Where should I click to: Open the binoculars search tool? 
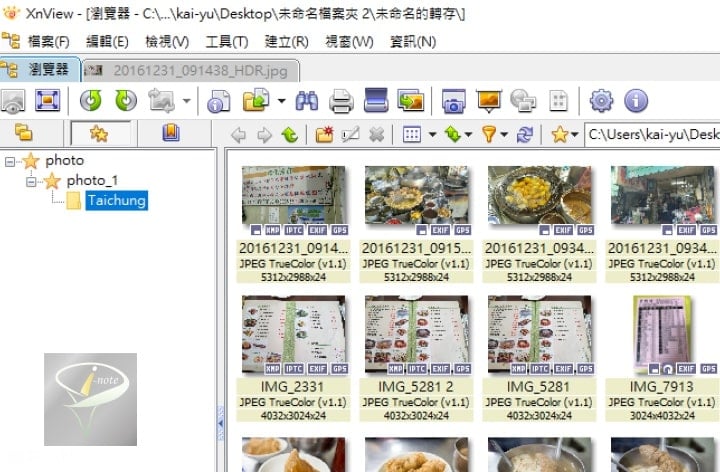tap(306, 101)
